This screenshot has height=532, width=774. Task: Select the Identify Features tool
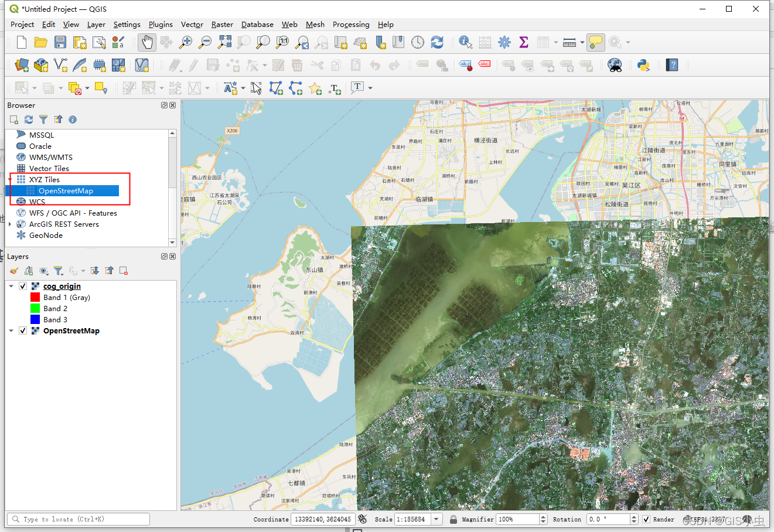(466, 42)
